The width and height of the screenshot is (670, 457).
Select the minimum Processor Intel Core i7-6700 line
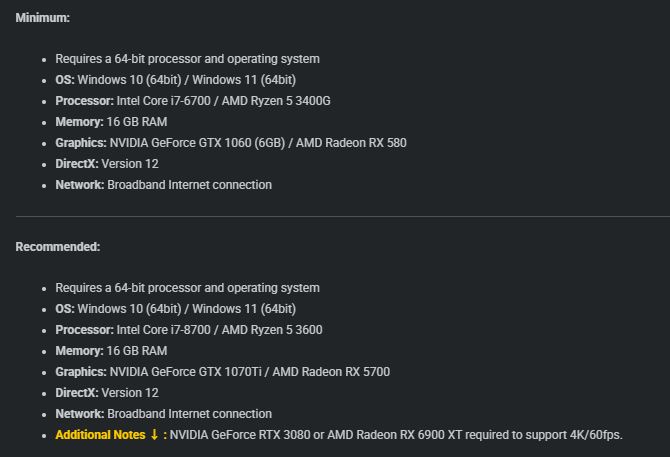click(x=193, y=101)
